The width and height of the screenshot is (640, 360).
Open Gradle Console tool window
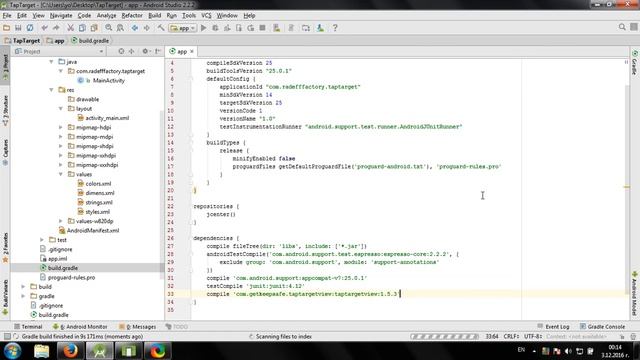[602, 327]
